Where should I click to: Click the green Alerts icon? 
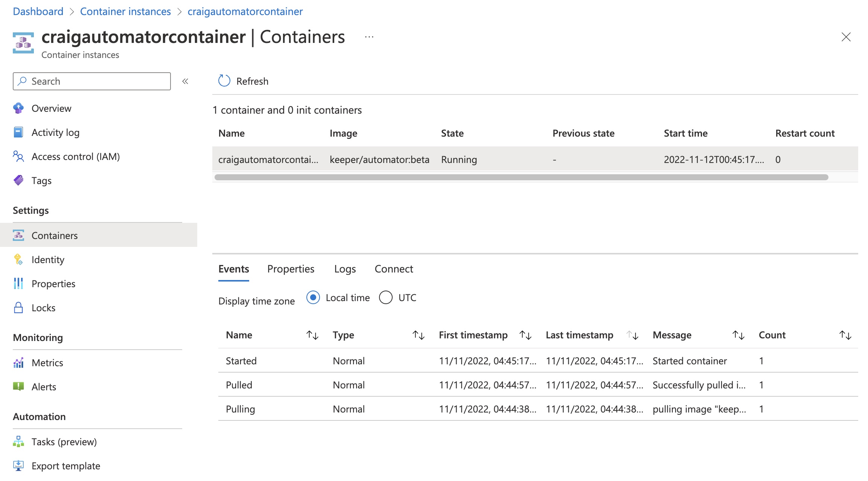click(x=18, y=387)
